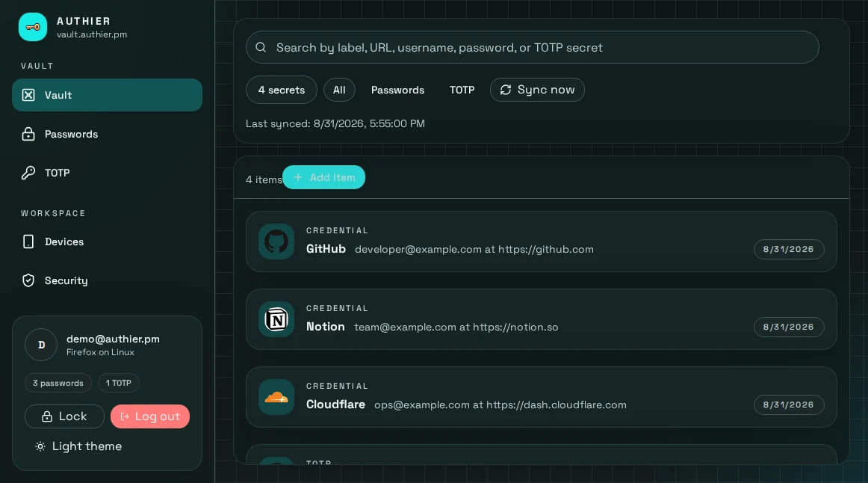The width and height of the screenshot is (868, 483).
Task: Switch to Light theme
Action: click(78, 446)
